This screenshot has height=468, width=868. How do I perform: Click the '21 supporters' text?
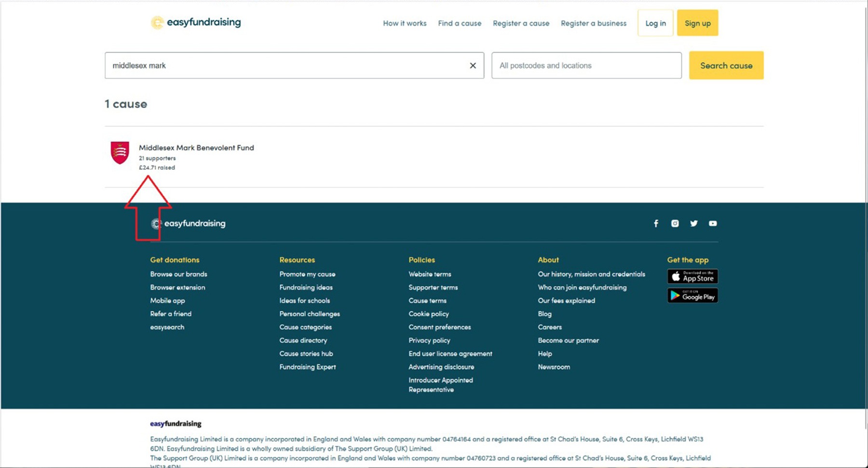click(x=157, y=158)
